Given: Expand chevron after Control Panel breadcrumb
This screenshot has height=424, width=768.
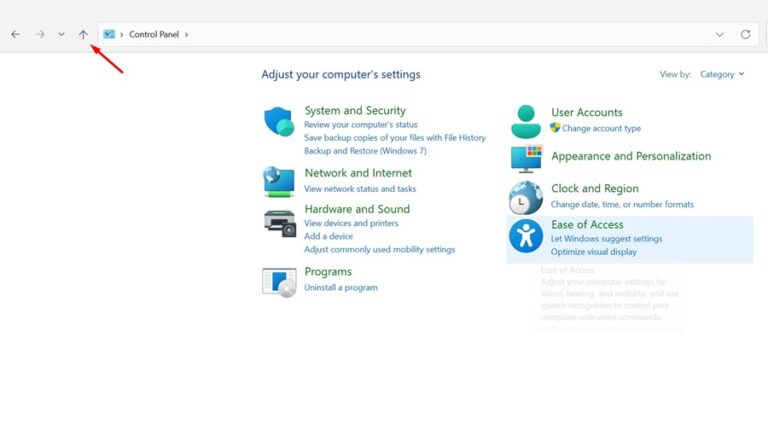Looking at the screenshot, I should [x=187, y=35].
